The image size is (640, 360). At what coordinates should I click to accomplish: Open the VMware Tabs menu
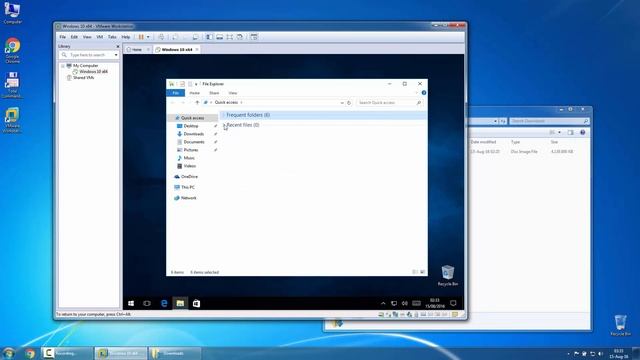coord(112,37)
